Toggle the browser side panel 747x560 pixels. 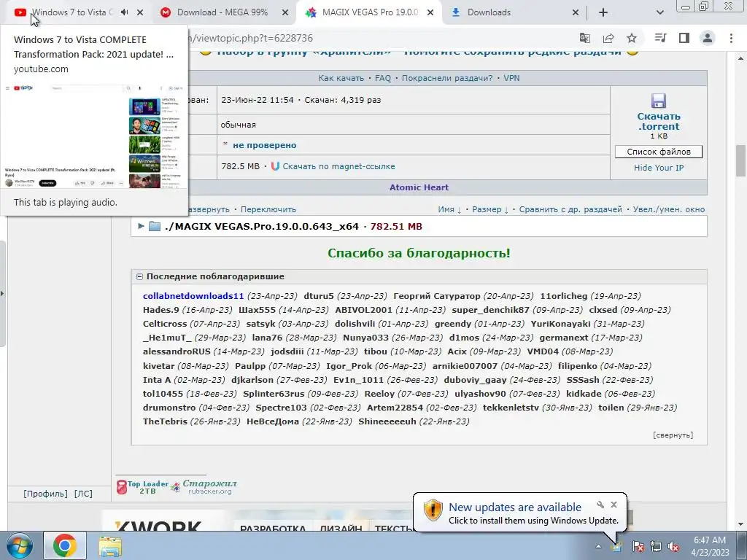(x=684, y=38)
